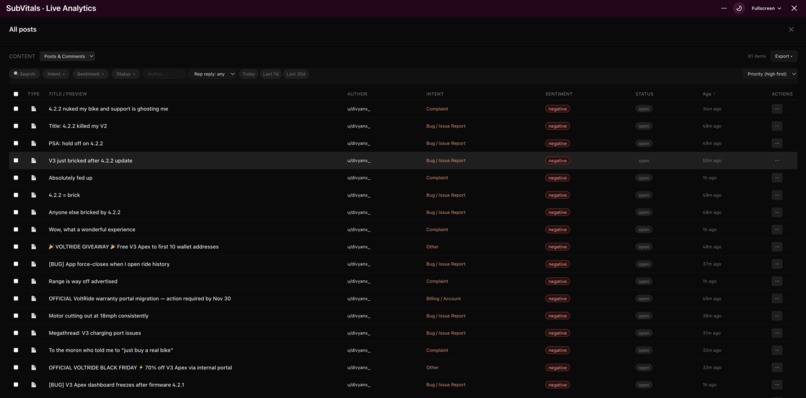Click the INTENT column header

[435, 94]
